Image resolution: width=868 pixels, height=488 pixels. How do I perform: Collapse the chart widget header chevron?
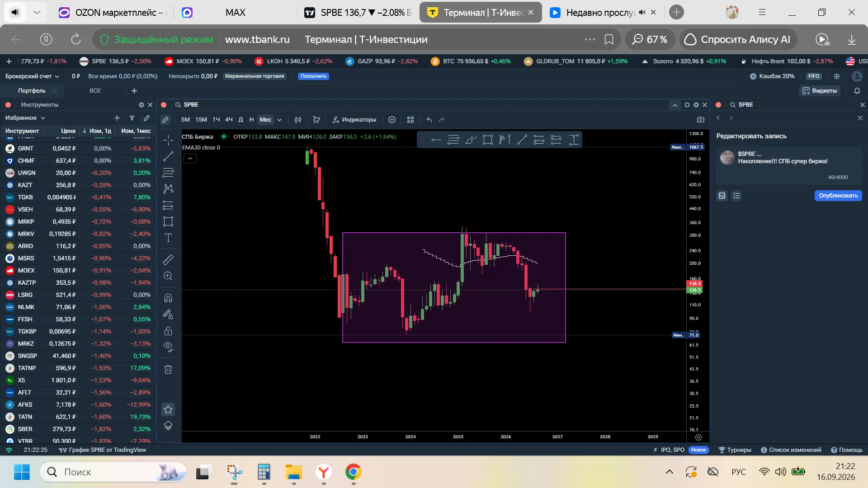click(x=675, y=105)
